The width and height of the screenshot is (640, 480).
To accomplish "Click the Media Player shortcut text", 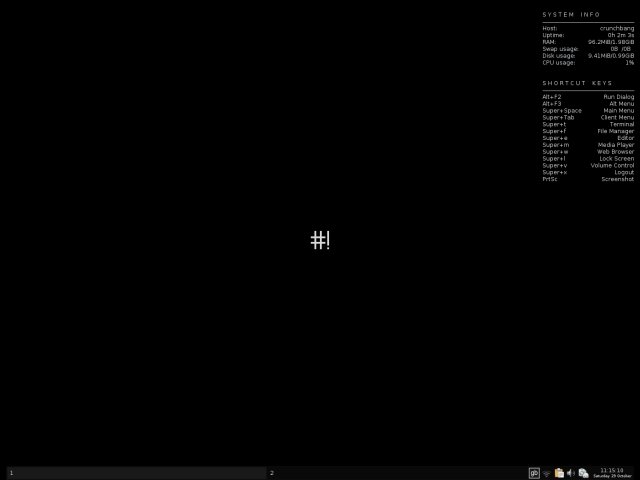I will click(616, 145).
